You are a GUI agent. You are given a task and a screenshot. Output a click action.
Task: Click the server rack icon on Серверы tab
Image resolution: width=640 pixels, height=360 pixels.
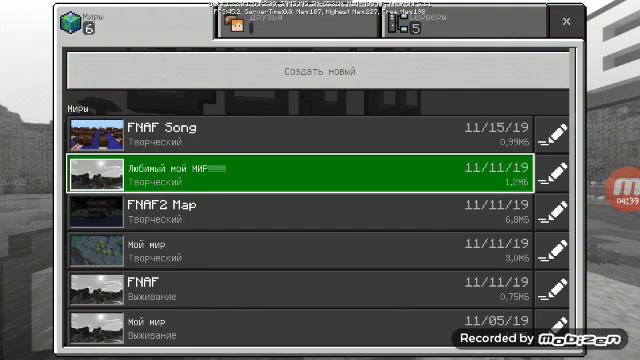coord(398,24)
